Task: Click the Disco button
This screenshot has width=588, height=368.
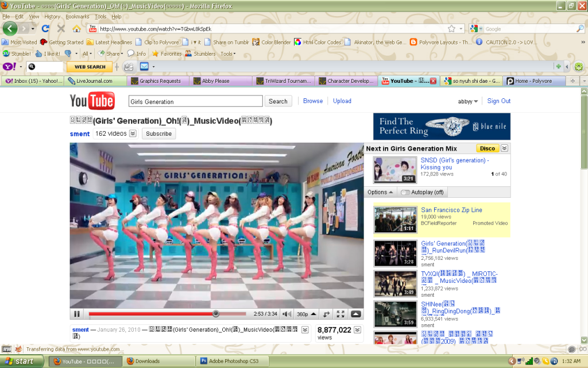Action: click(487, 148)
